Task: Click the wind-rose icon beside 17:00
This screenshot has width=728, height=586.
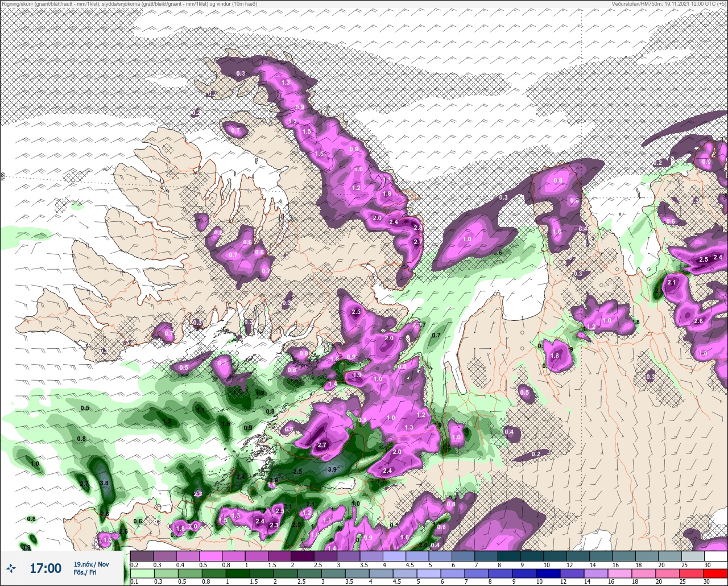Action: pos(11,568)
